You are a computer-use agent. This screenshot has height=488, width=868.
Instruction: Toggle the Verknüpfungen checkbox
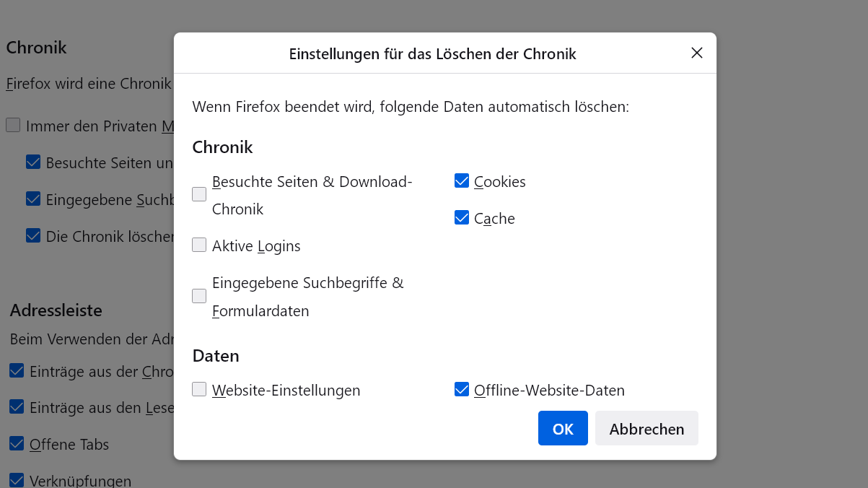[x=17, y=479]
